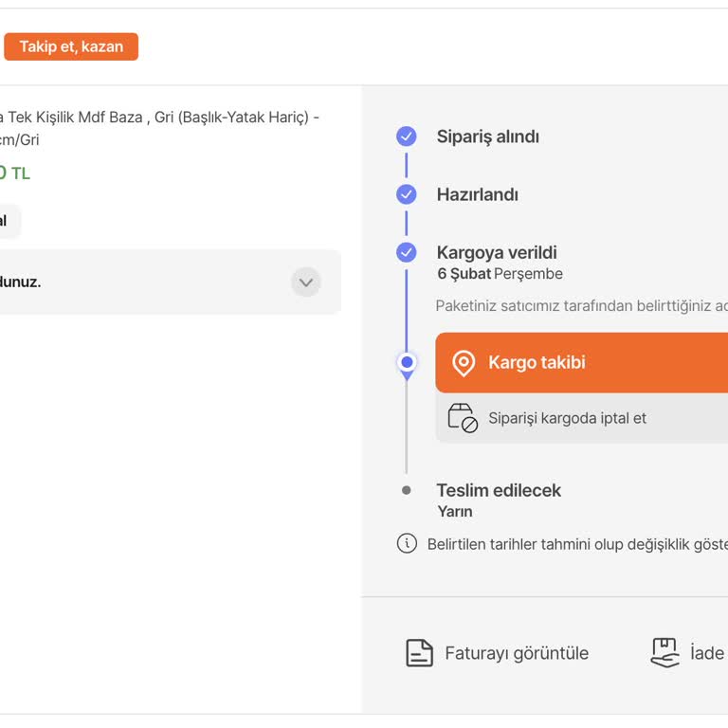Screen dimensions: 728x728
Task: Click the checkmark next to Hazırlandı
Action: click(x=407, y=194)
